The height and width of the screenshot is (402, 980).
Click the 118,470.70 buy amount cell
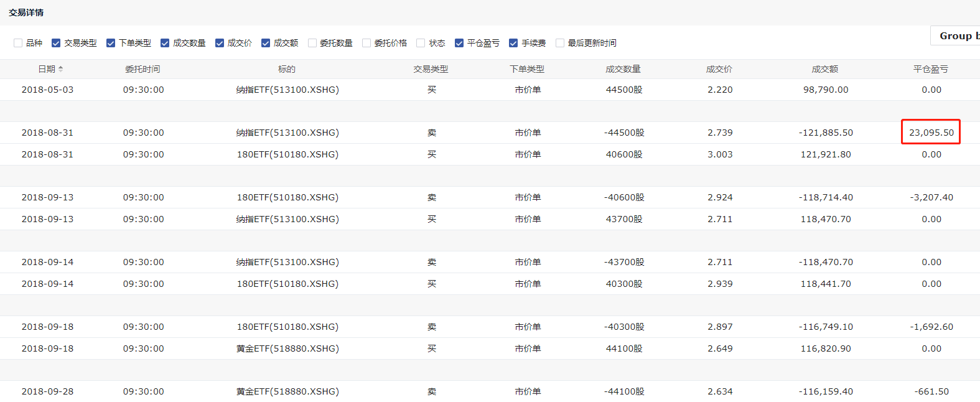(826, 219)
